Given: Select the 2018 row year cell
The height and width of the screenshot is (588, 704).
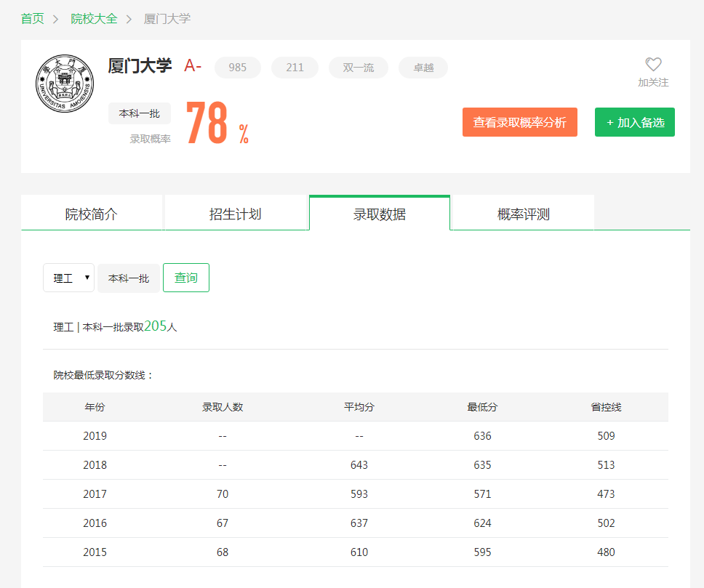Looking at the screenshot, I should tap(95, 465).
